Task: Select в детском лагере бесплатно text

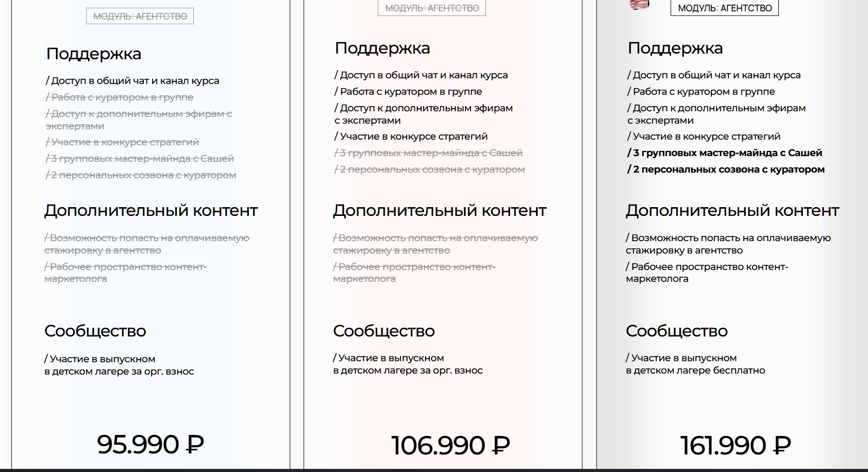Action: click(695, 370)
